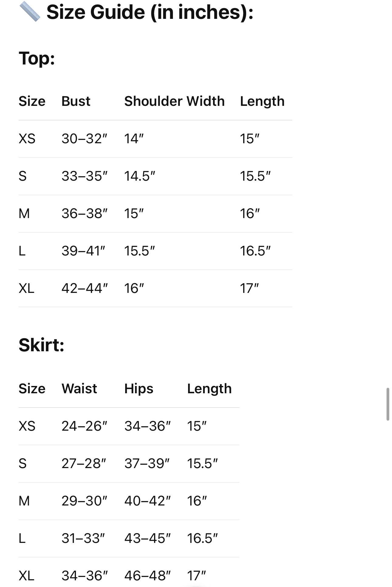Screen dimensions: 392x587
Task: Click the Bust column header in Top table
Action: [76, 101]
